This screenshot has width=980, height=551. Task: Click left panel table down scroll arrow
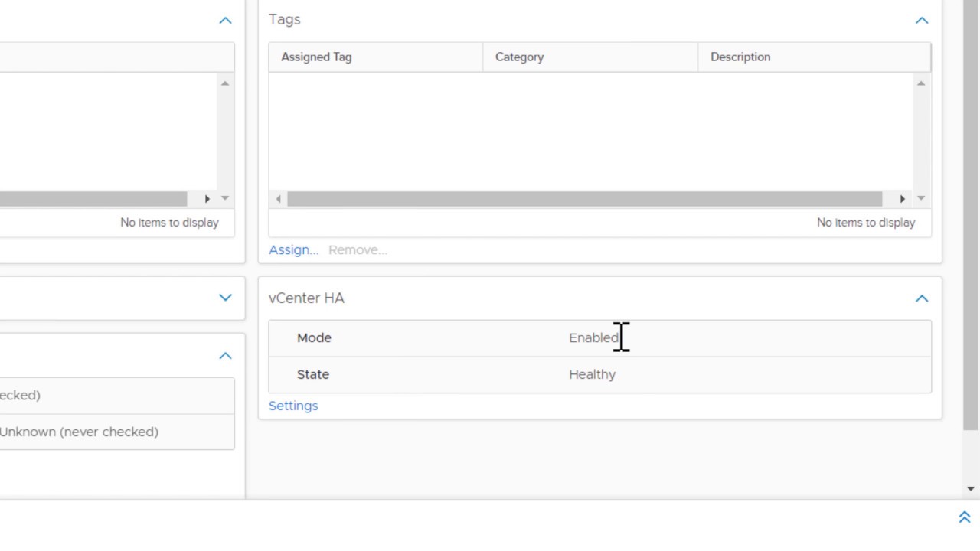225,198
